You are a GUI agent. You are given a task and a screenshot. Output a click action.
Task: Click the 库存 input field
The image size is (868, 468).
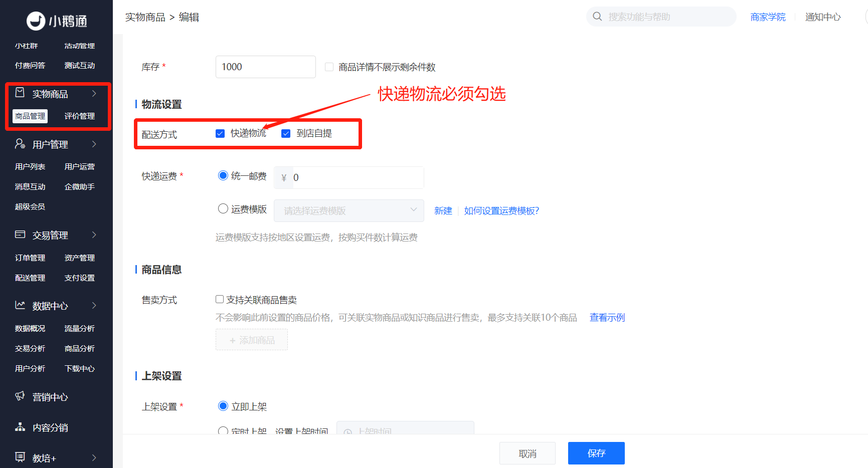coord(266,67)
